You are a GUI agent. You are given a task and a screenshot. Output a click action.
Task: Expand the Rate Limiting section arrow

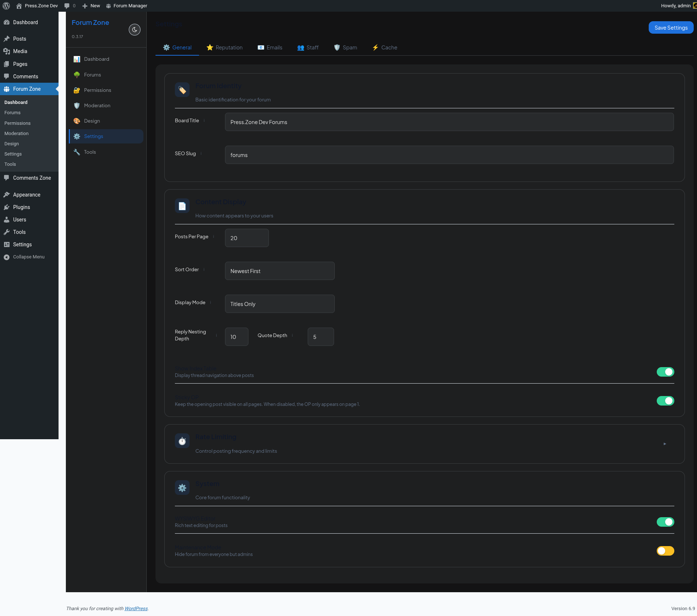pos(665,444)
